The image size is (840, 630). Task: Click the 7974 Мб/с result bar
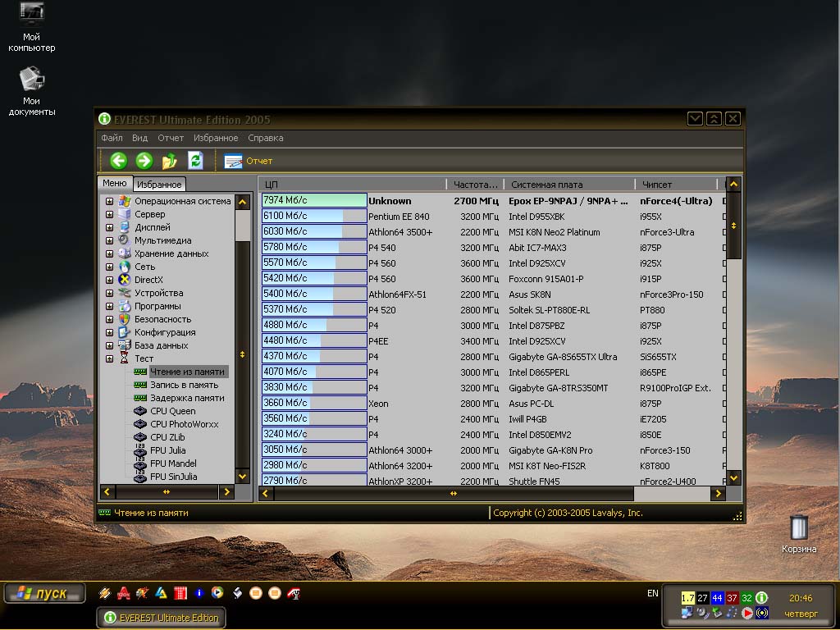(x=314, y=200)
